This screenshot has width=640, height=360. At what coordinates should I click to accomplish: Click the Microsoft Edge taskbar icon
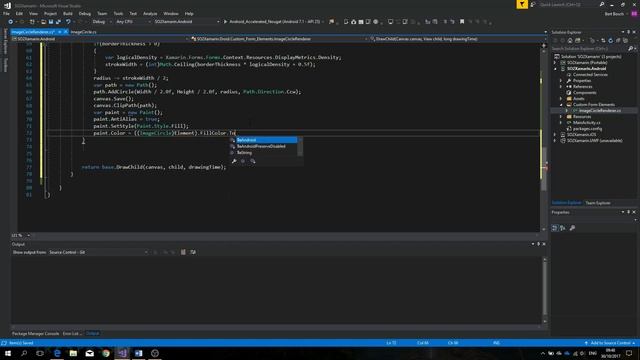(57, 353)
